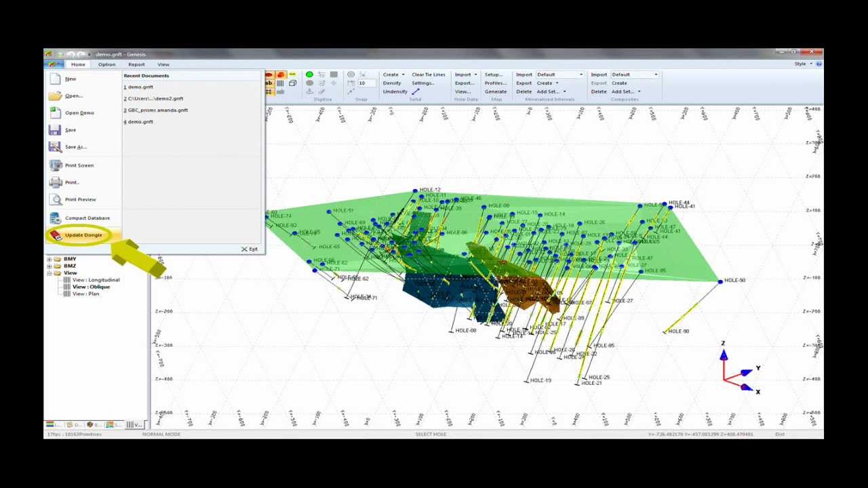The height and width of the screenshot is (488, 868).
Task: Click the red Update Dongle USB icon
Action: point(55,235)
